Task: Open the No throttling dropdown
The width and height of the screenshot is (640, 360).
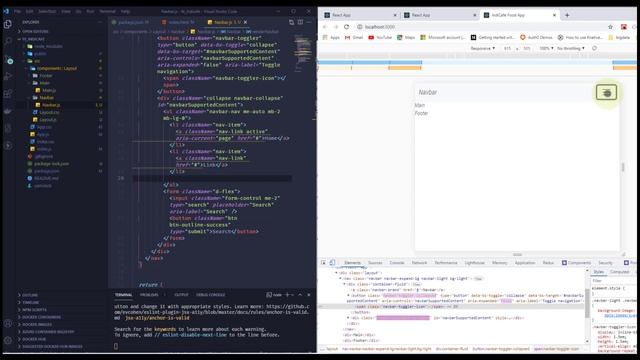Action: point(571,48)
